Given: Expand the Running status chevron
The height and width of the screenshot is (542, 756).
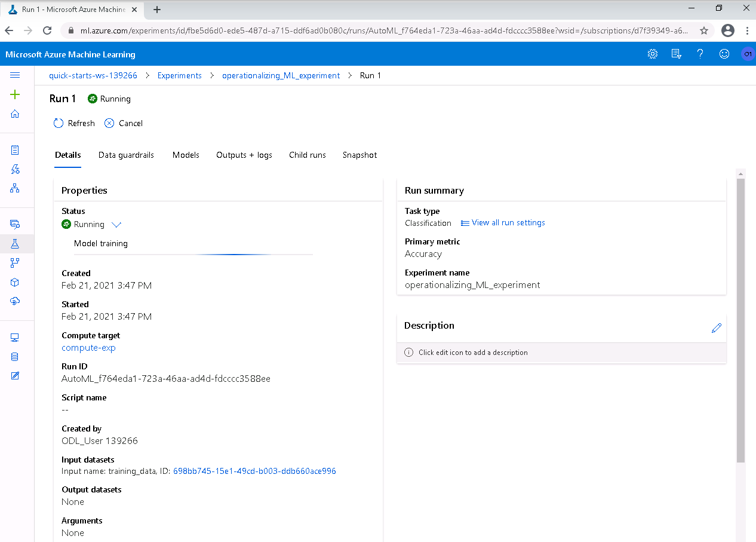Looking at the screenshot, I should click(116, 225).
